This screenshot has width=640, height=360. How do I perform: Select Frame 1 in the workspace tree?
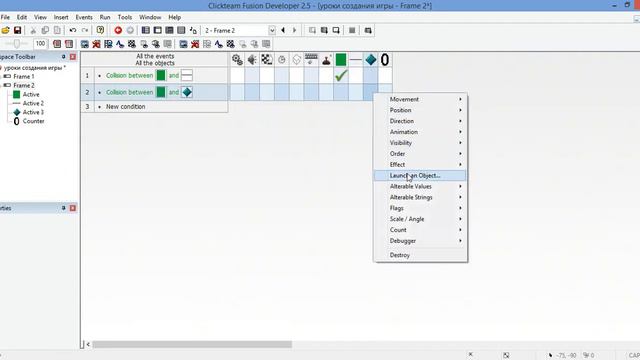click(24, 76)
